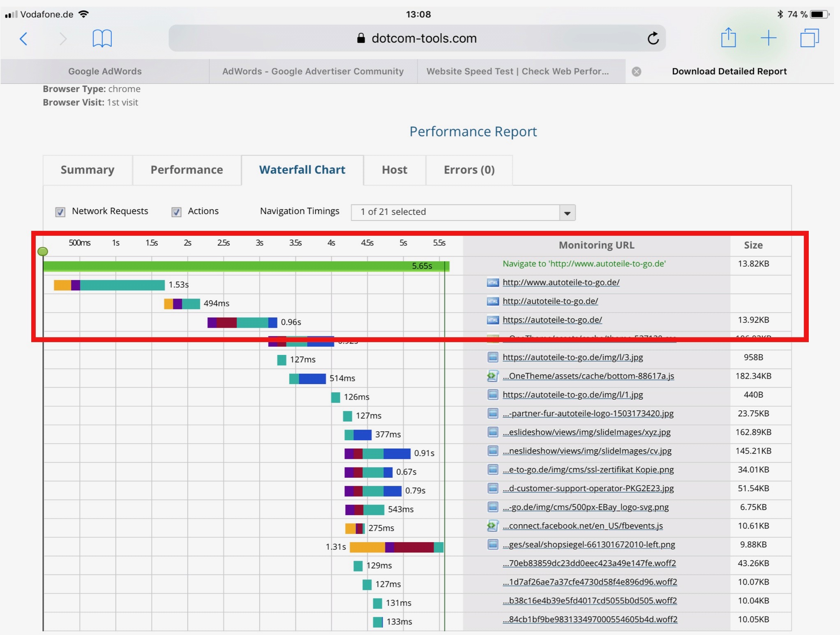Click image icon beside customer-support-operator jpg
Screen dimensions: 840x635
493,488
